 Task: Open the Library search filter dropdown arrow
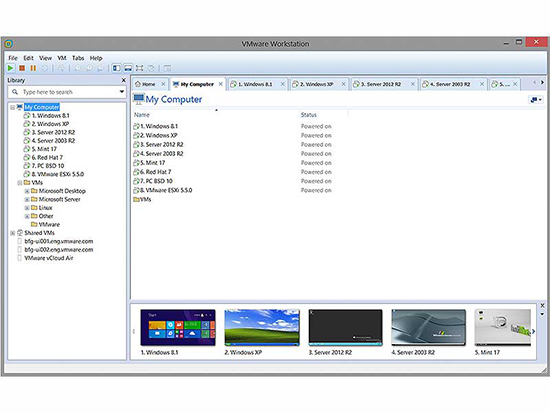click(121, 92)
